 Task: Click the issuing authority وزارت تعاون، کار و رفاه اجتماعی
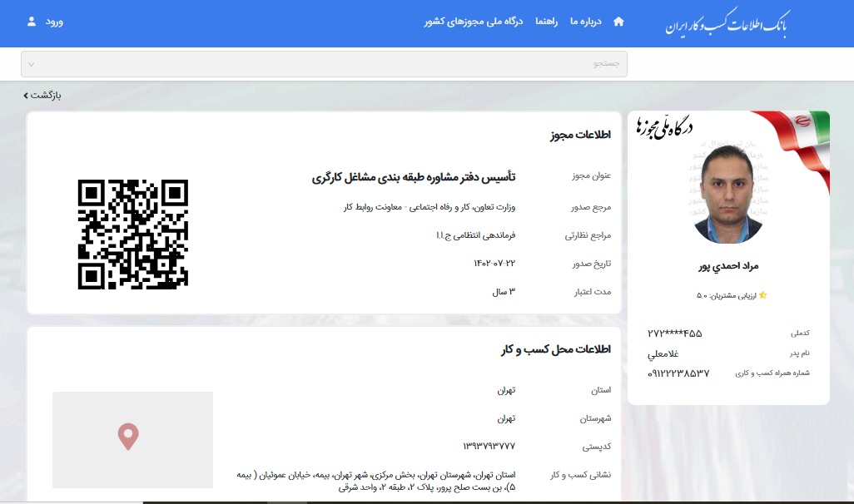(429, 207)
